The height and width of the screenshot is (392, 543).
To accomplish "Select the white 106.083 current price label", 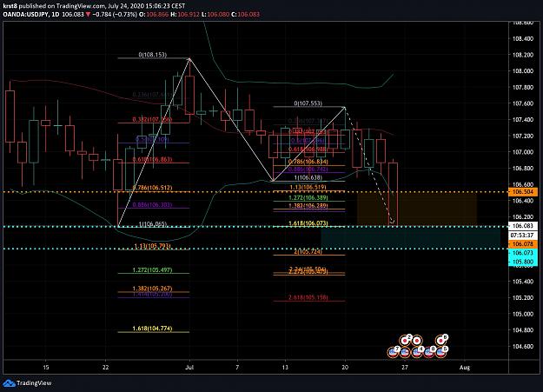I will point(522,226).
